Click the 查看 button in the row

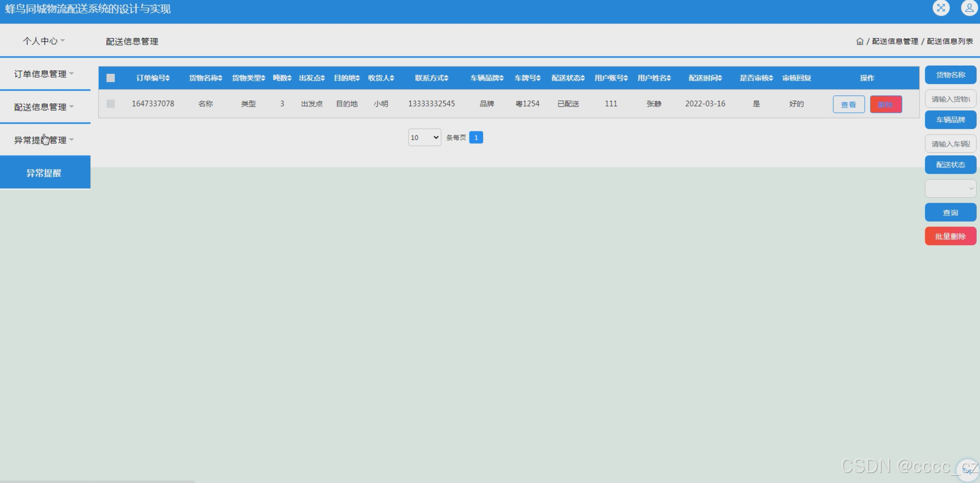tap(848, 105)
